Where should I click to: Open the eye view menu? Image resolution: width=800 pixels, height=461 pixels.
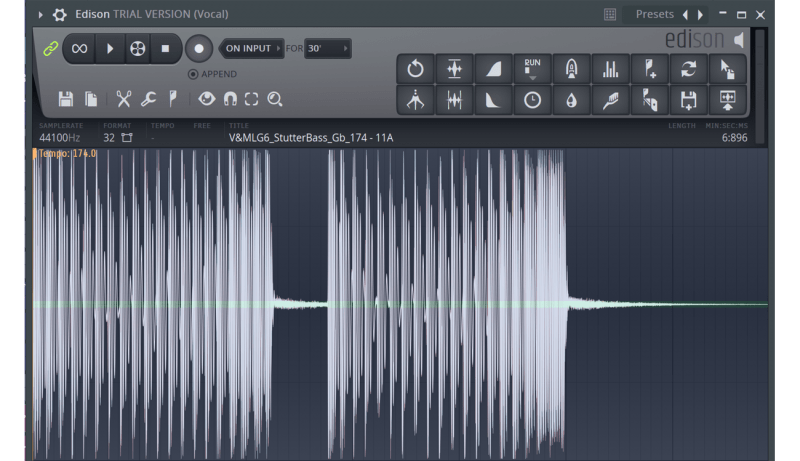(x=207, y=99)
